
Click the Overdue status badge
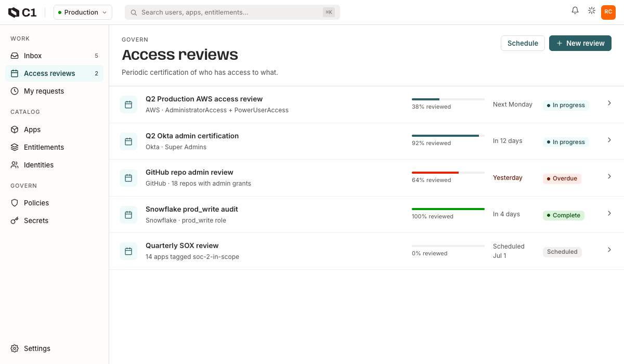(x=562, y=178)
